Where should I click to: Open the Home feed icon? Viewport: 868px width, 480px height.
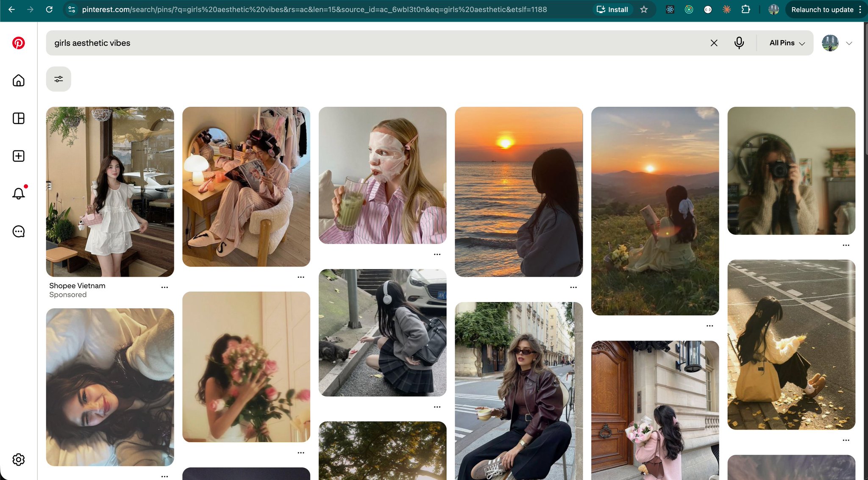click(x=18, y=80)
